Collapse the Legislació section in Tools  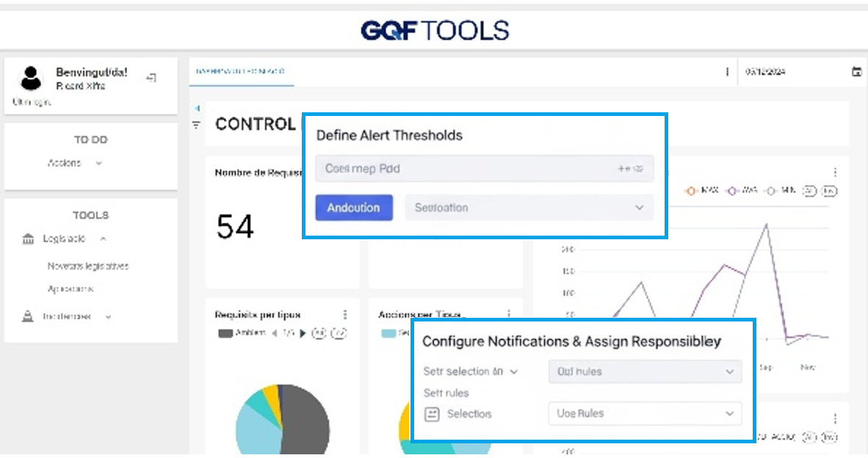(x=103, y=239)
